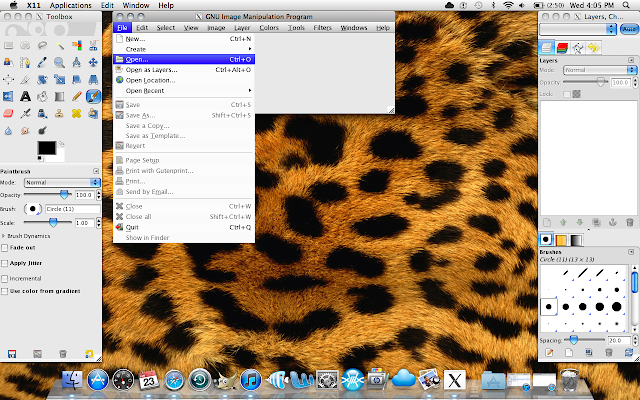Screen dimensions: 640x400
Task: Choose Open Location... menu item
Action: pos(184,80)
